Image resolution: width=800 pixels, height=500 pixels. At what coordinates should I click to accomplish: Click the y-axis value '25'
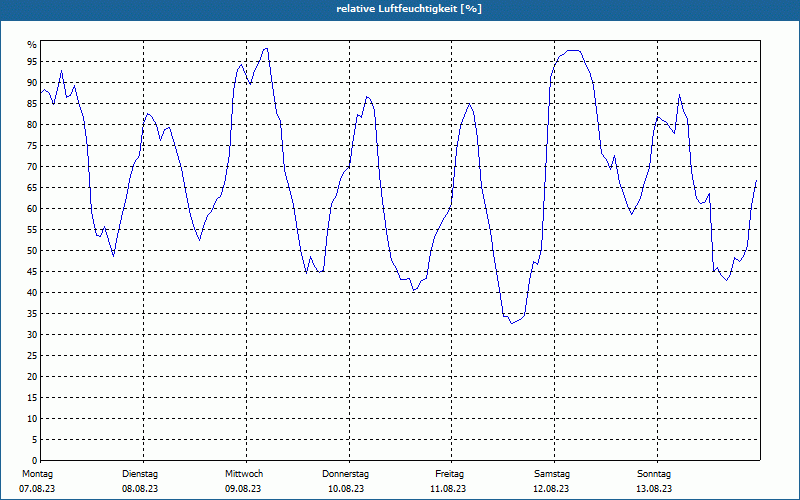click(32, 356)
